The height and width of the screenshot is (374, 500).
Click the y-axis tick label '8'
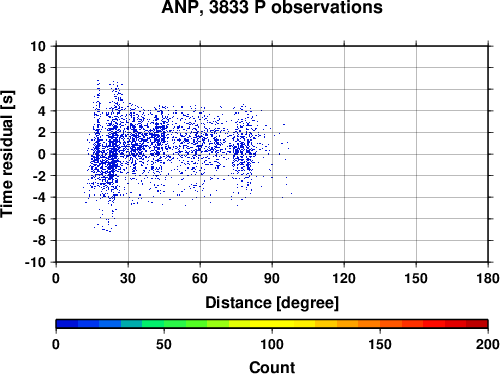pos(42,68)
